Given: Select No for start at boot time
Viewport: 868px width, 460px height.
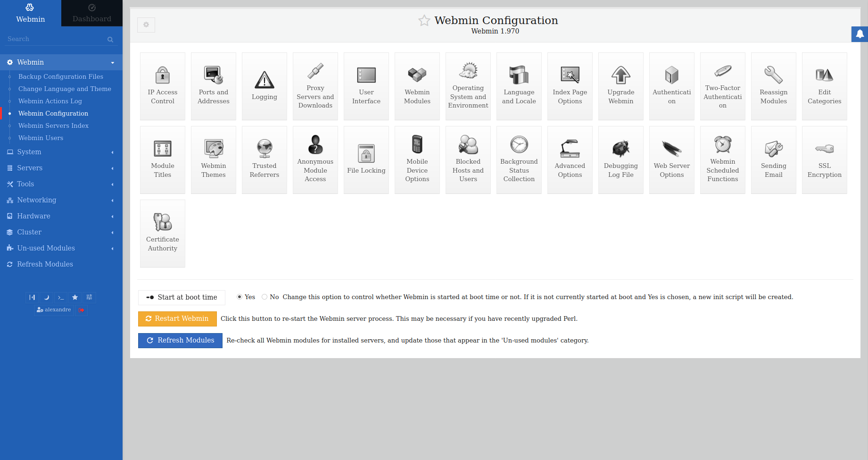Looking at the screenshot, I should click(265, 297).
